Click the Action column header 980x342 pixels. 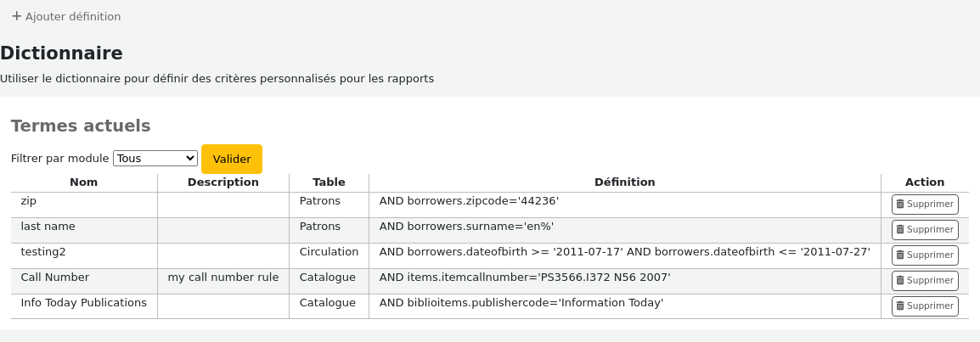coord(924,182)
